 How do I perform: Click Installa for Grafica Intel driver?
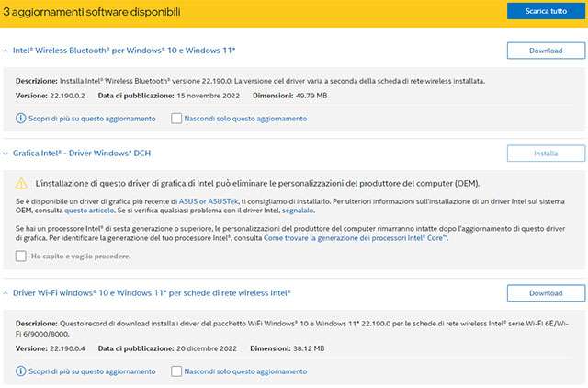tap(546, 154)
